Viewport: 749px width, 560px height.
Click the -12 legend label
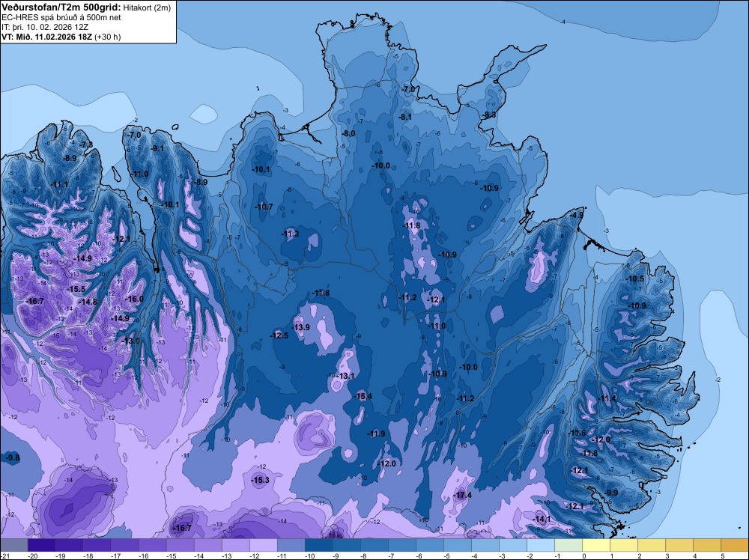click(x=254, y=556)
